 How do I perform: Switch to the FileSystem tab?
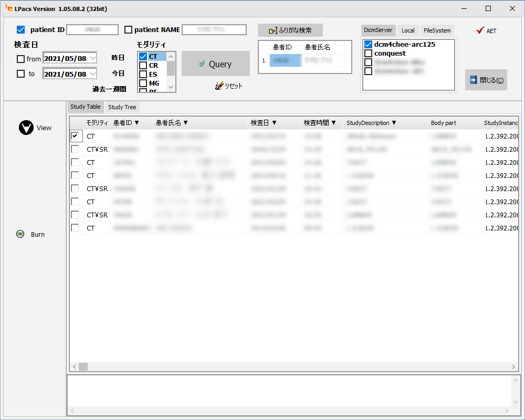pos(437,30)
